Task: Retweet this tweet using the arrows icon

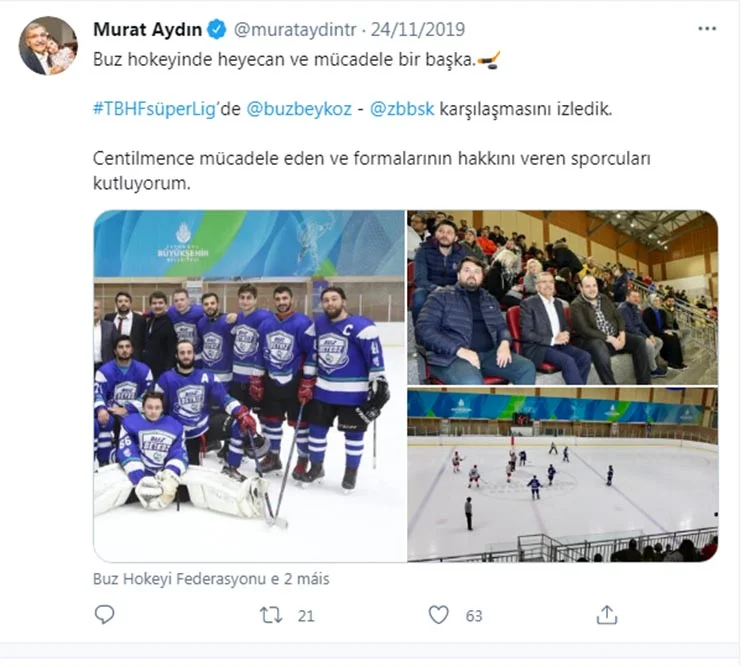Action: point(271,615)
